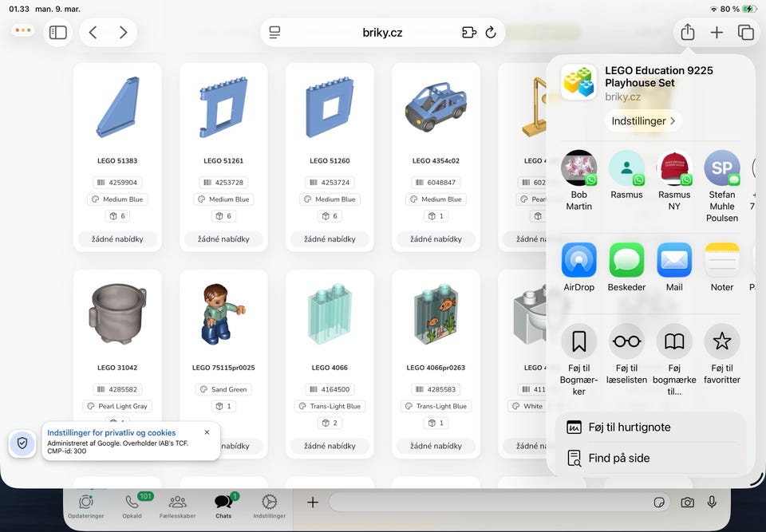Open Opkald tab in WhatsApp

132,506
